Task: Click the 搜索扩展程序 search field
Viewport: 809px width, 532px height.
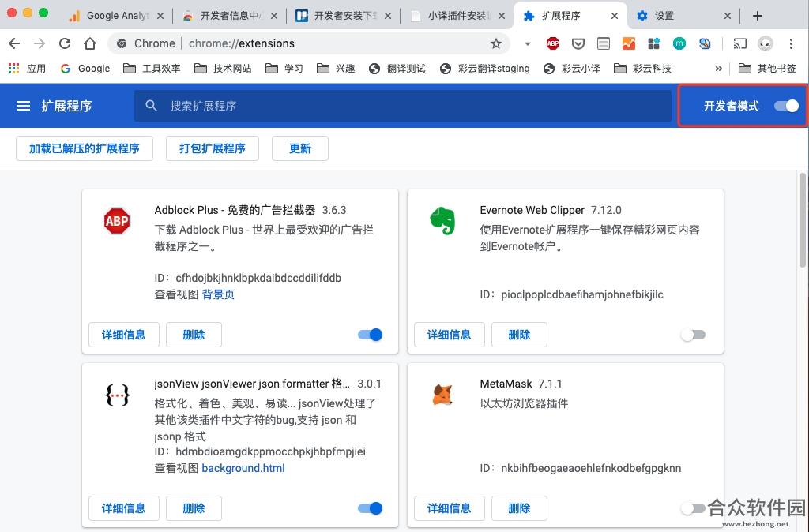Action: (402, 106)
